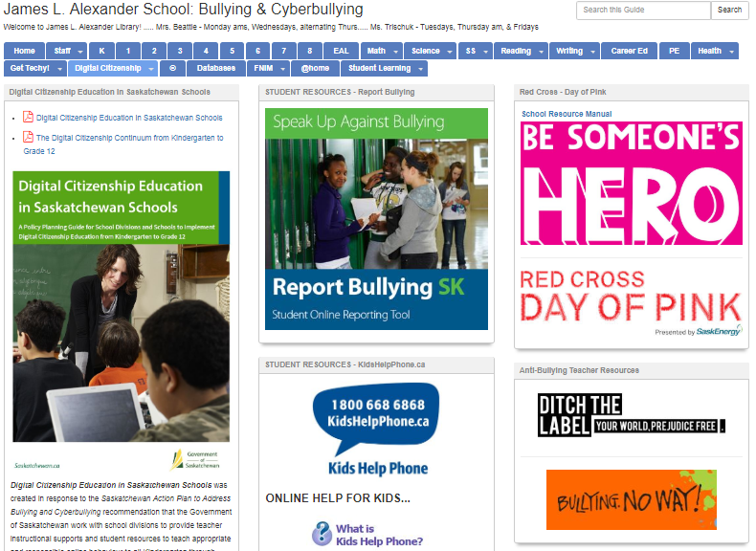Screen dimensions: 756x551
Task: Click the Government of Saskatchewan logo
Action: coord(195,460)
